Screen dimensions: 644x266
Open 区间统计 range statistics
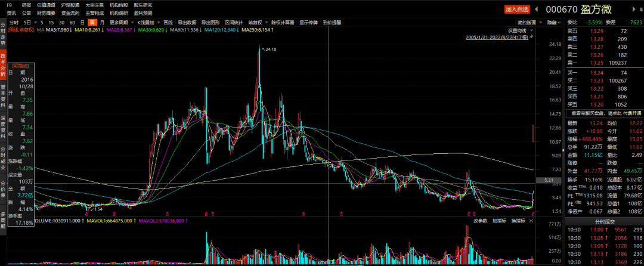(234, 23)
